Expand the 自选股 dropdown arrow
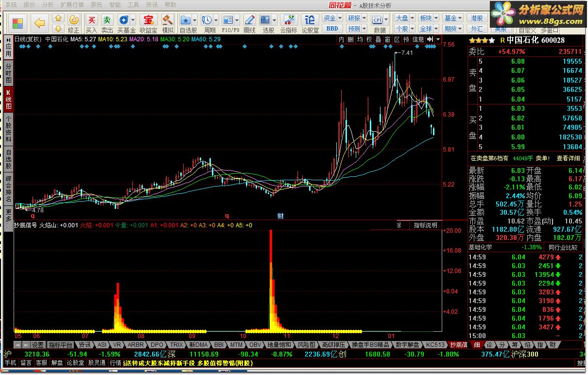 pos(194,20)
